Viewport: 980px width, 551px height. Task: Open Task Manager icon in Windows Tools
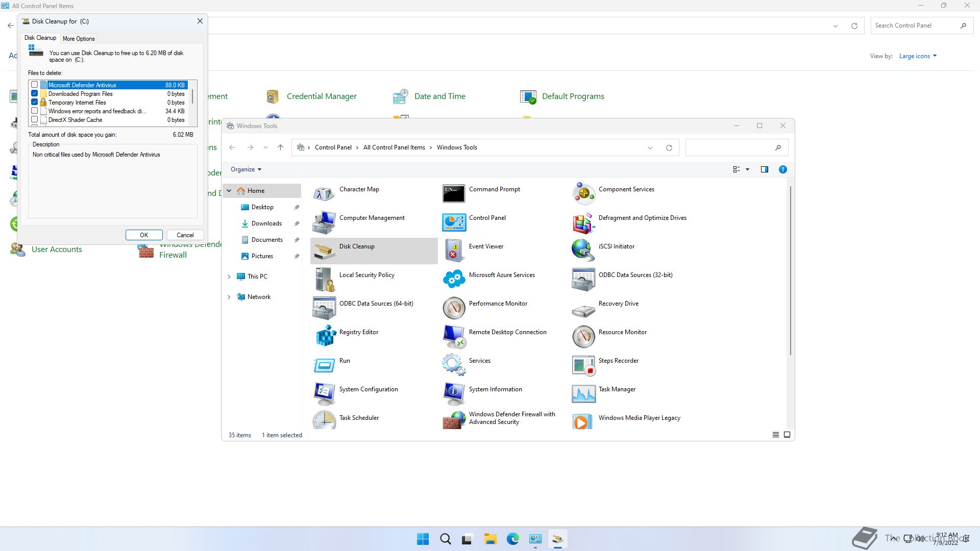pyautogui.click(x=583, y=394)
